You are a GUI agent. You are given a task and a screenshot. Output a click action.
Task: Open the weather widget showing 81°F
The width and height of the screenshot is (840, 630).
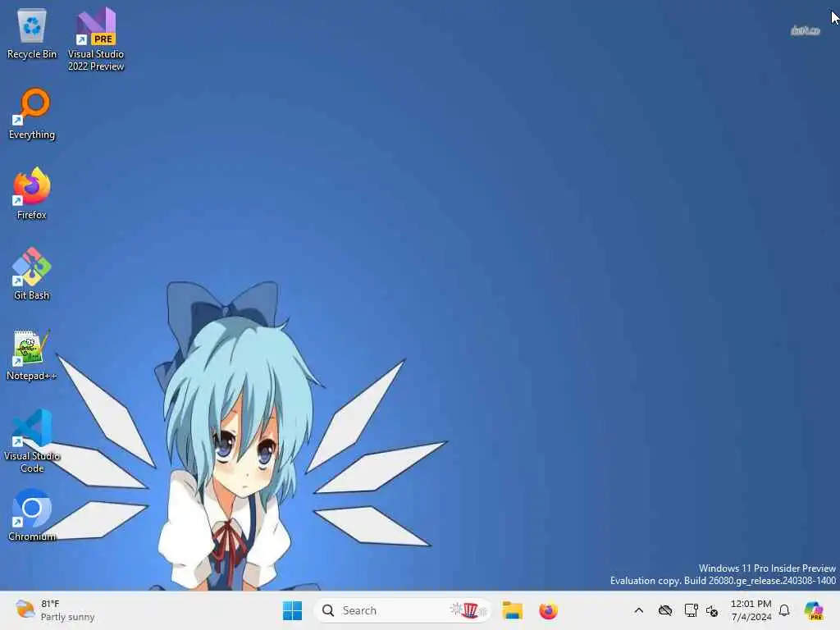pyautogui.click(x=55, y=610)
